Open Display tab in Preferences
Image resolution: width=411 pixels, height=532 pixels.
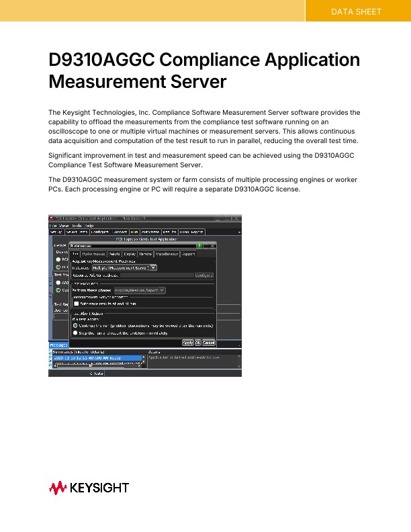(130, 254)
